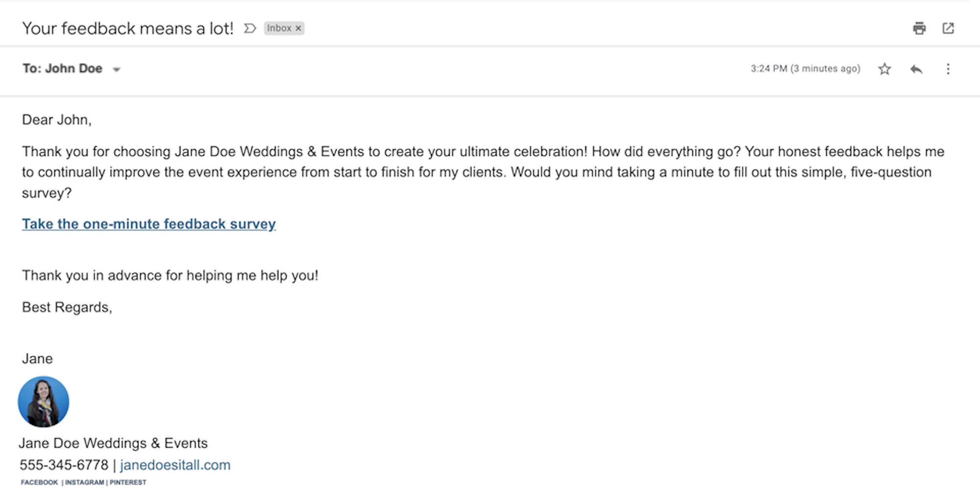Click Jane's circular profile photo

coord(44,402)
